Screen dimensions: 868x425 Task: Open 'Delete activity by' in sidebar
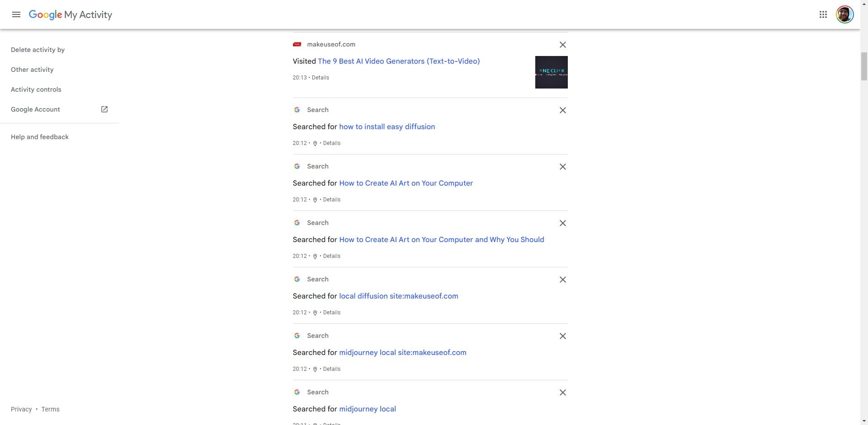(38, 50)
